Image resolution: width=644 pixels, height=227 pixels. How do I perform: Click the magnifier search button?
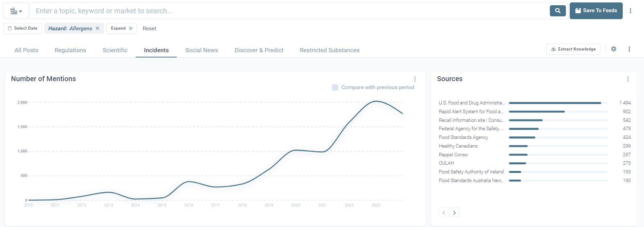[x=558, y=11]
